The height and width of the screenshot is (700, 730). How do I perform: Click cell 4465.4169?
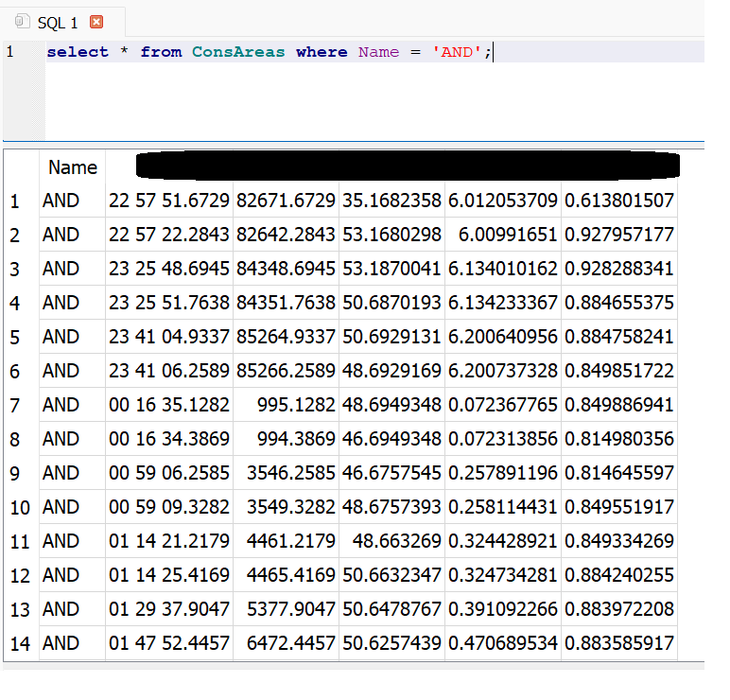click(286, 575)
